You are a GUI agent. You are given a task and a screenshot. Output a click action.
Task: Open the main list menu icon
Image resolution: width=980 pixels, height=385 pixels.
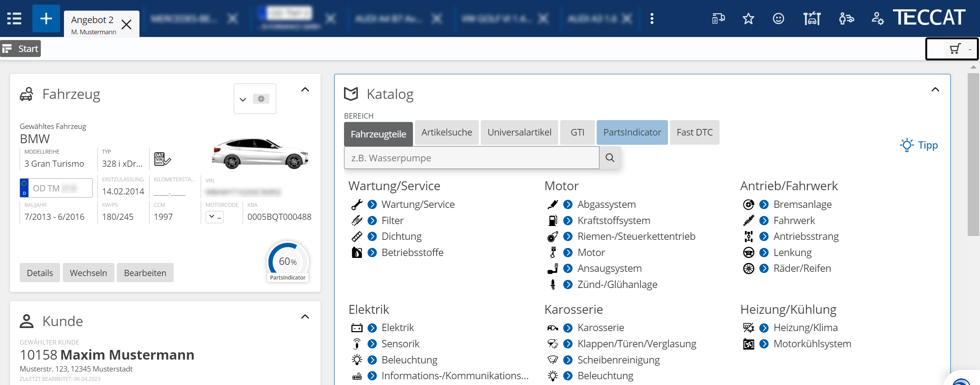[14, 18]
